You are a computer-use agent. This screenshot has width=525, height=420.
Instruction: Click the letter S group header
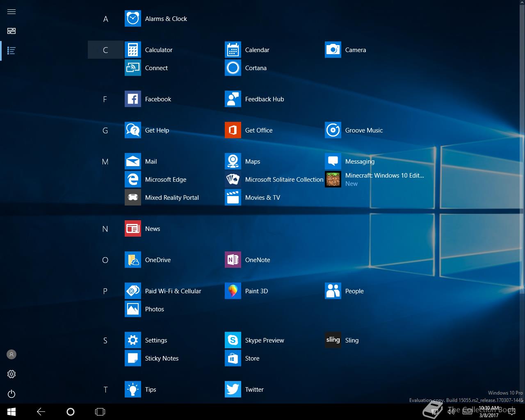(x=105, y=340)
